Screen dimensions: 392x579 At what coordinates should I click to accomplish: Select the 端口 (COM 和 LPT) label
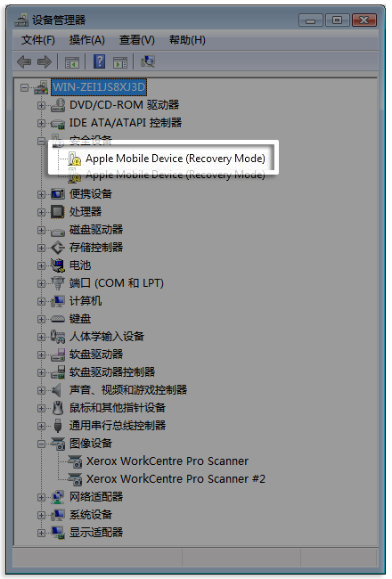[x=117, y=283]
